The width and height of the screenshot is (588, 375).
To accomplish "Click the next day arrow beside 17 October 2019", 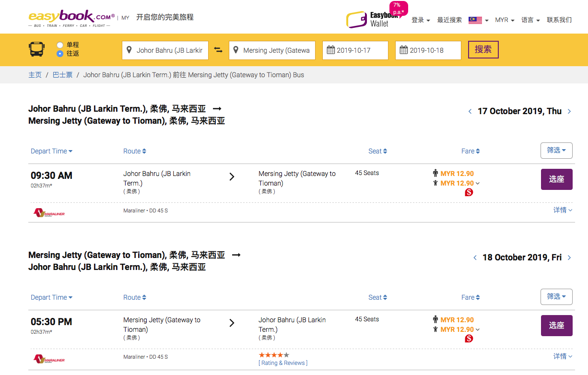I will [569, 111].
